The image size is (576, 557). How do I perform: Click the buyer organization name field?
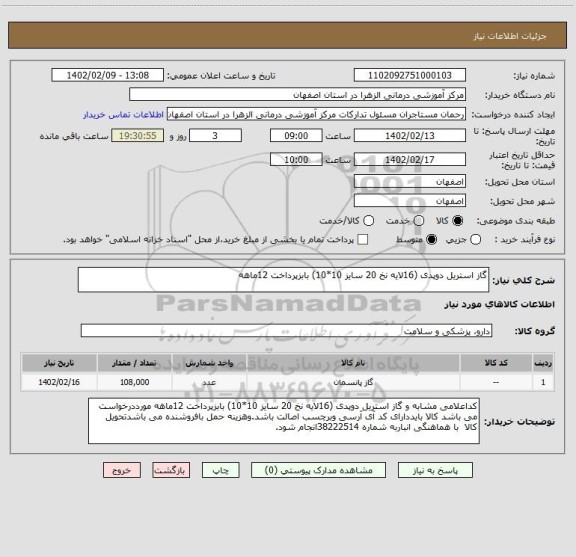298,95
